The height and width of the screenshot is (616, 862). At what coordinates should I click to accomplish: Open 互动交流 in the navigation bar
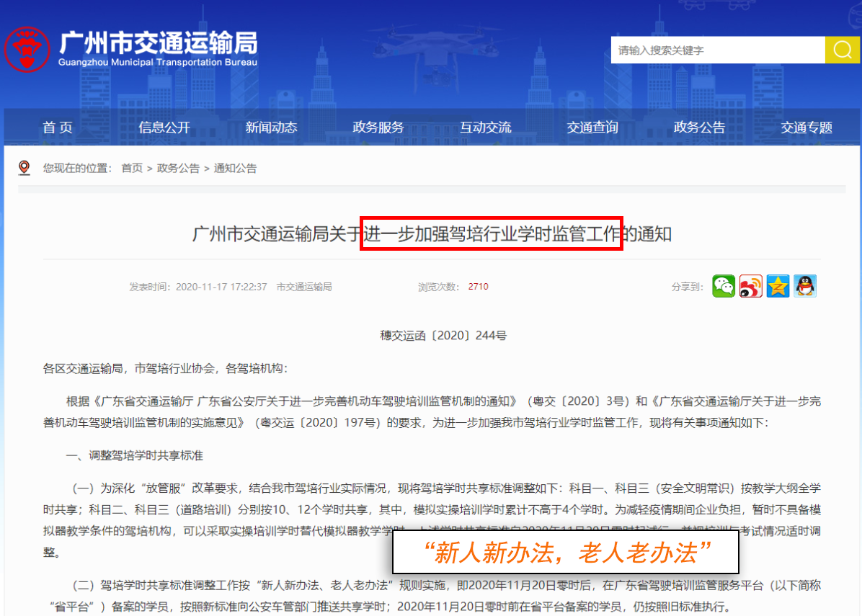click(x=485, y=128)
